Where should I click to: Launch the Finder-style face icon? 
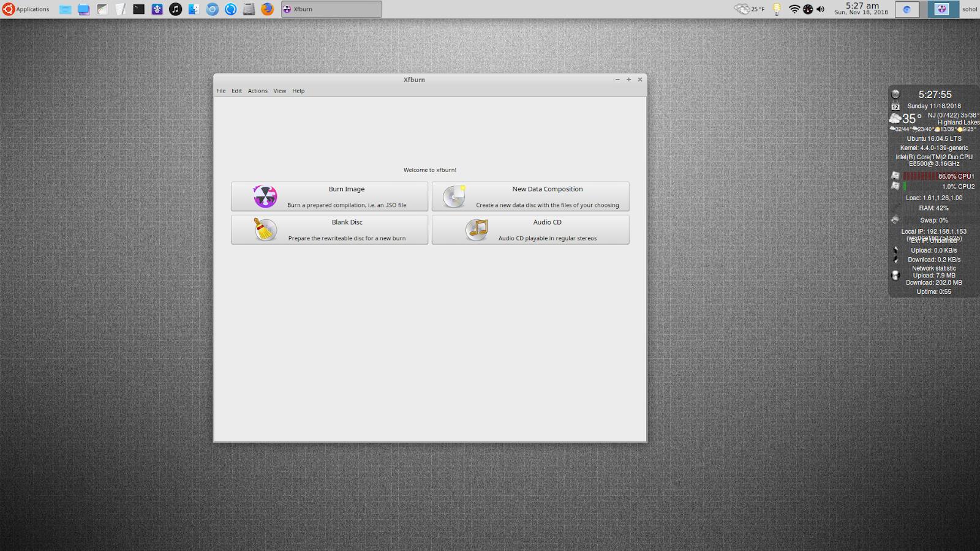pos(194,9)
